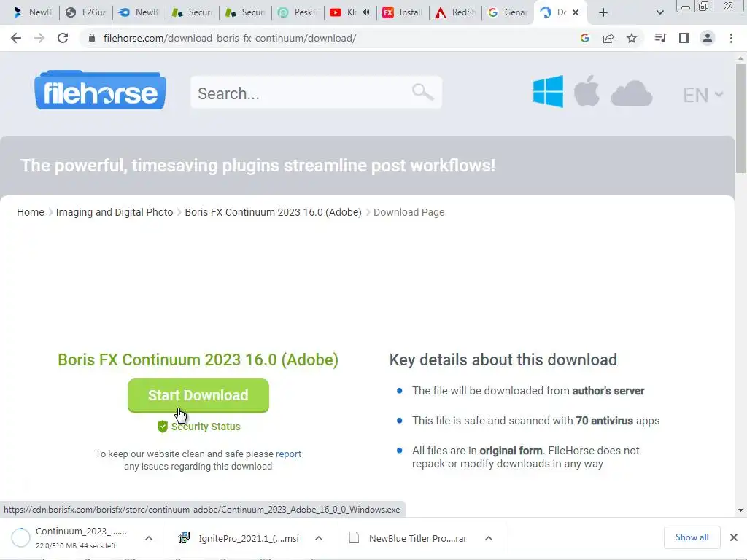Click the FileHorse logo

click(100, 90)
